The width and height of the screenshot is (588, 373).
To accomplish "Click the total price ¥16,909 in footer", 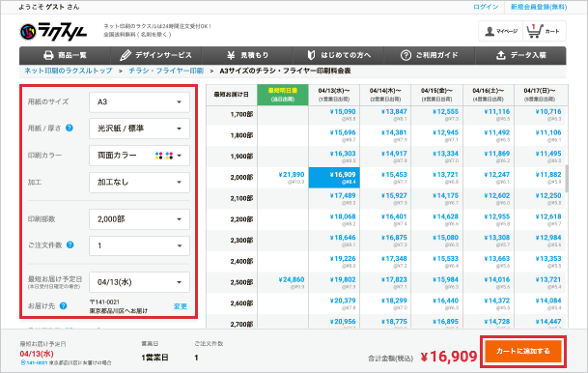I will 449,357.
